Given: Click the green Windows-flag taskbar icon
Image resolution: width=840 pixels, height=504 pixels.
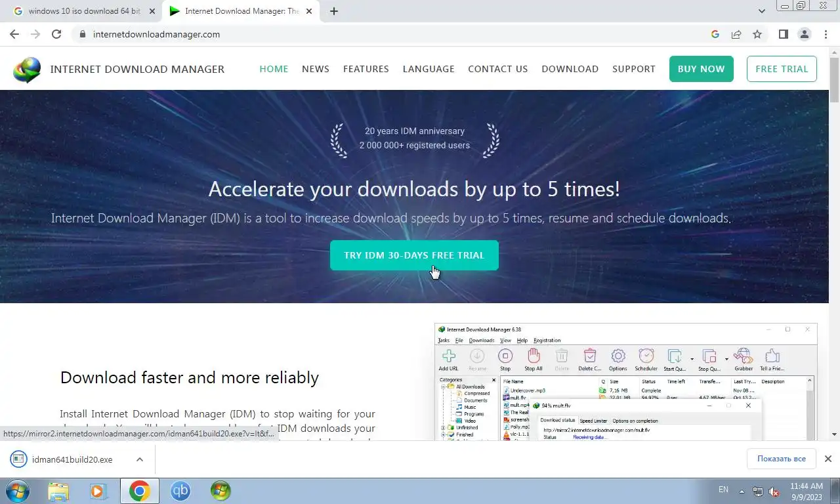Looking at the screenshot, I should [x=220, y=491].
